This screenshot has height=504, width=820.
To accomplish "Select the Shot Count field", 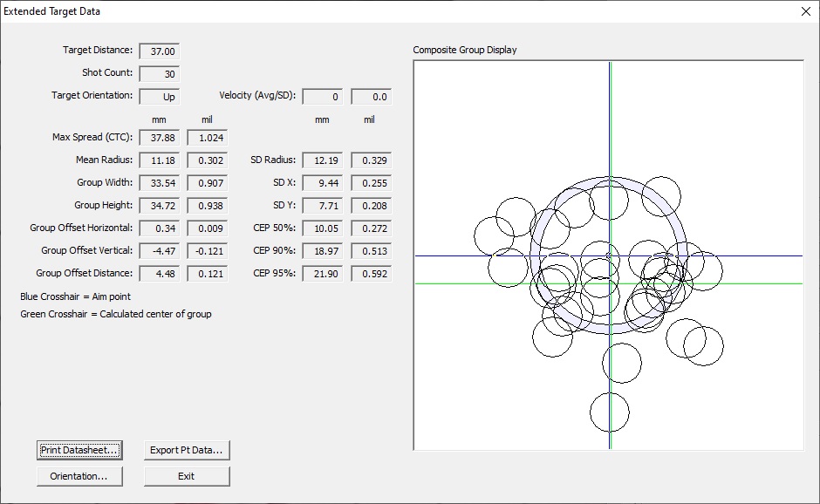I will (160, 74).
